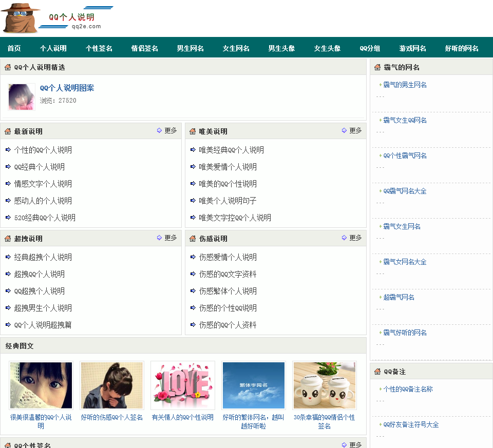Click arrow bullet beside 唯美经典QQ个人说明

pyautogui.click(x=193, y=150)
